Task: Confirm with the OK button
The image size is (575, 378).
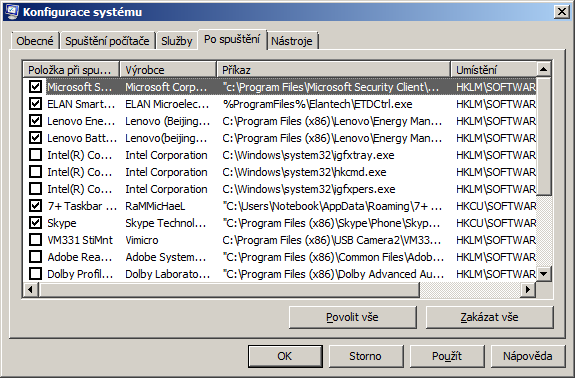Action: click(285, 356)
